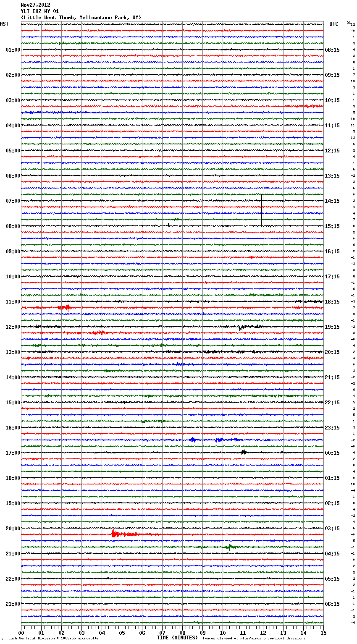The image size is (357, 644).
Task: Select the "19:00" MST time label
Action: click(x=13, y=503)
